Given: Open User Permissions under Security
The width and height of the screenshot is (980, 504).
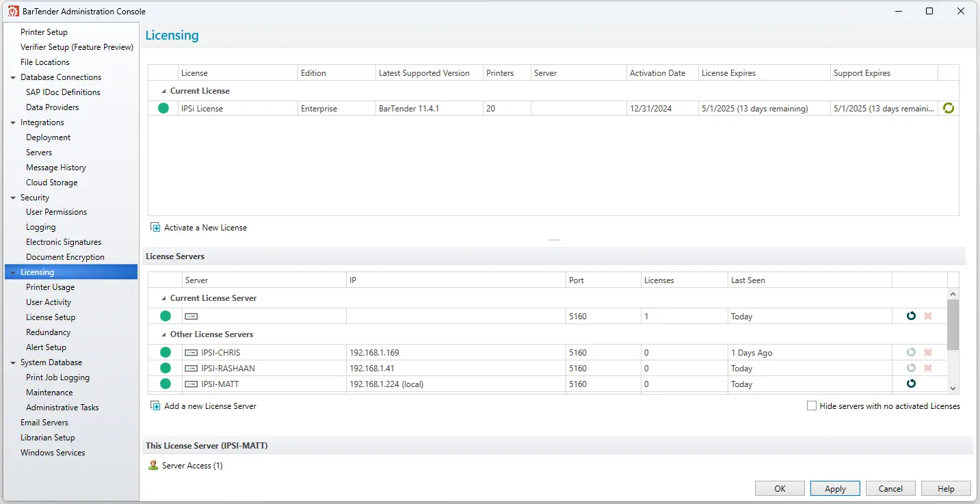Looking at the screenshot, I should coord(56,212).
